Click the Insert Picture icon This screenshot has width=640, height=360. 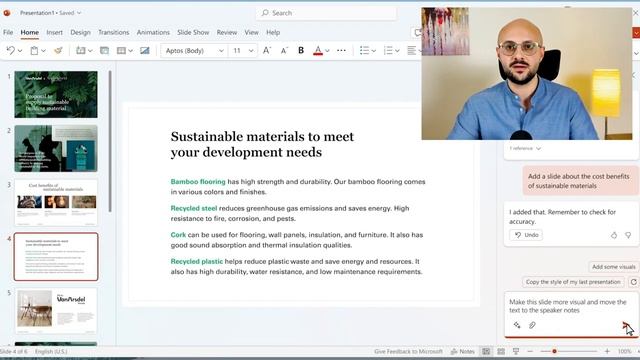pos(144,51)
